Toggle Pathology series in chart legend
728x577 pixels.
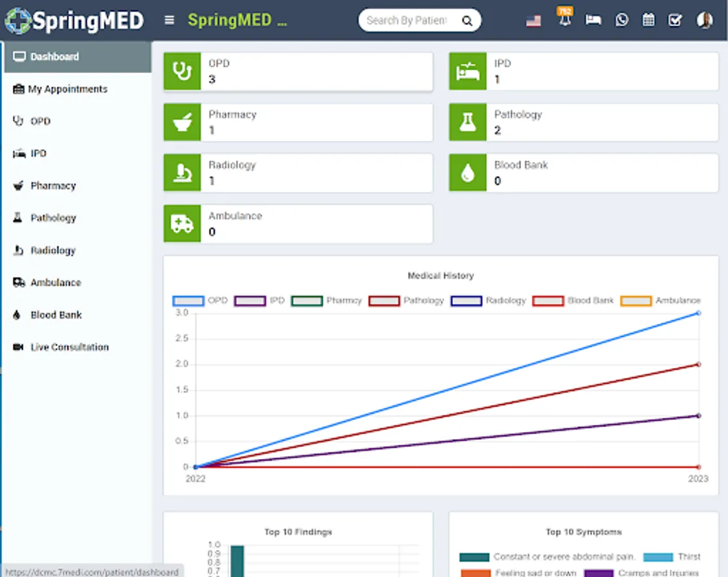406,301
